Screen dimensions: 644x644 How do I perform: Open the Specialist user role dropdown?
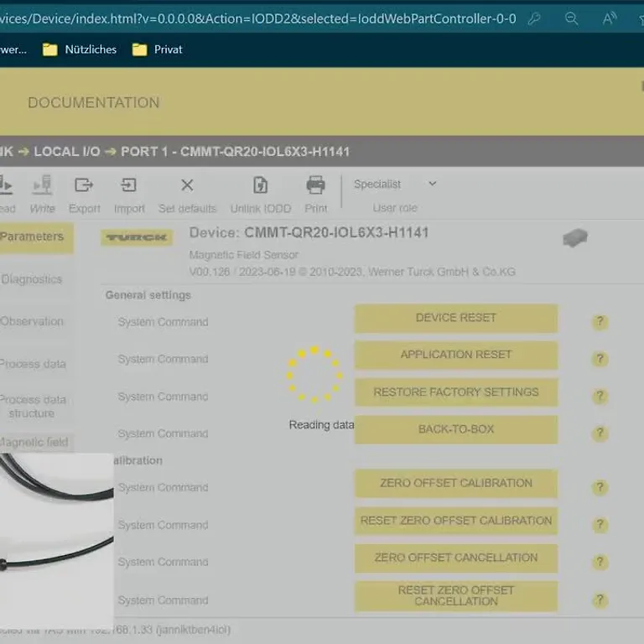tap(395, 184)
